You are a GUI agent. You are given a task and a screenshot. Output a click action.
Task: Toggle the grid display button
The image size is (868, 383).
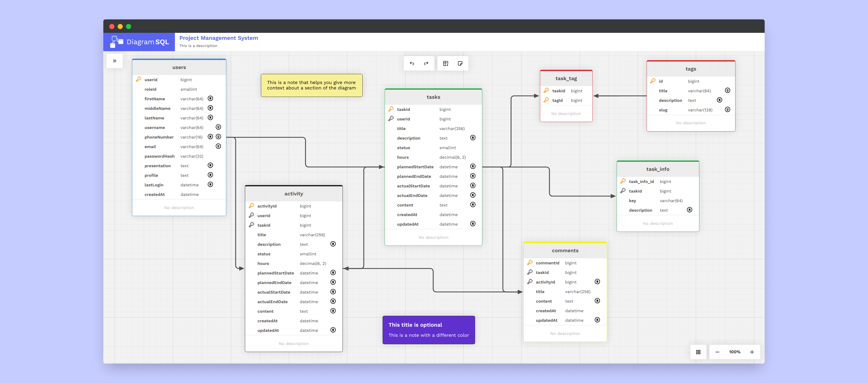698,352
